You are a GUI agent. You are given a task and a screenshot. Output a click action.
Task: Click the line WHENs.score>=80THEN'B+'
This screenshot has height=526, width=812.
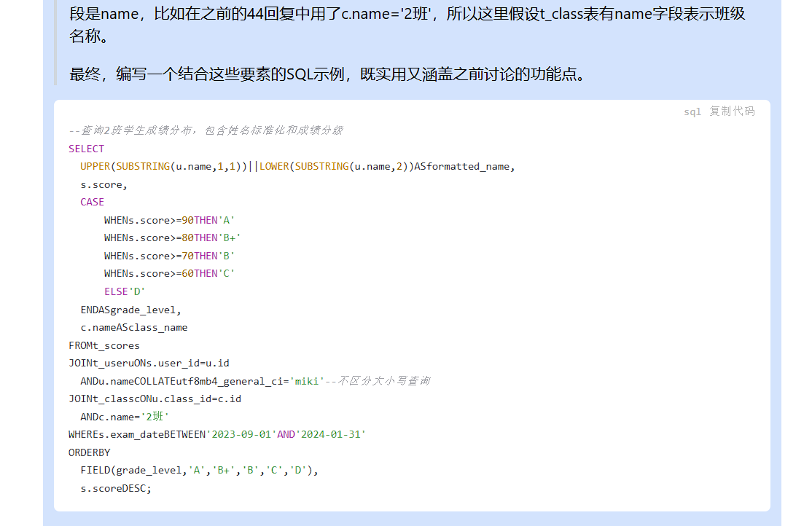click(x=173, y=238)
